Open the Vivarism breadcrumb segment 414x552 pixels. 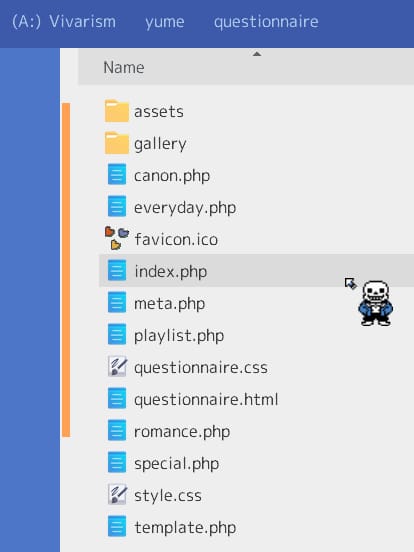tap(82, 21)
